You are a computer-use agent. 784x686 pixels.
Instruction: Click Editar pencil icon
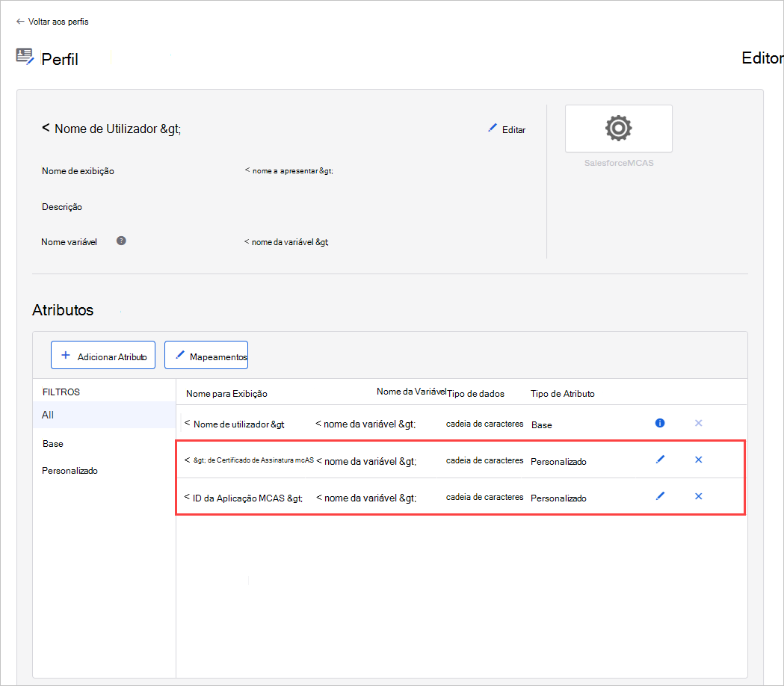[x=493, y=128]
